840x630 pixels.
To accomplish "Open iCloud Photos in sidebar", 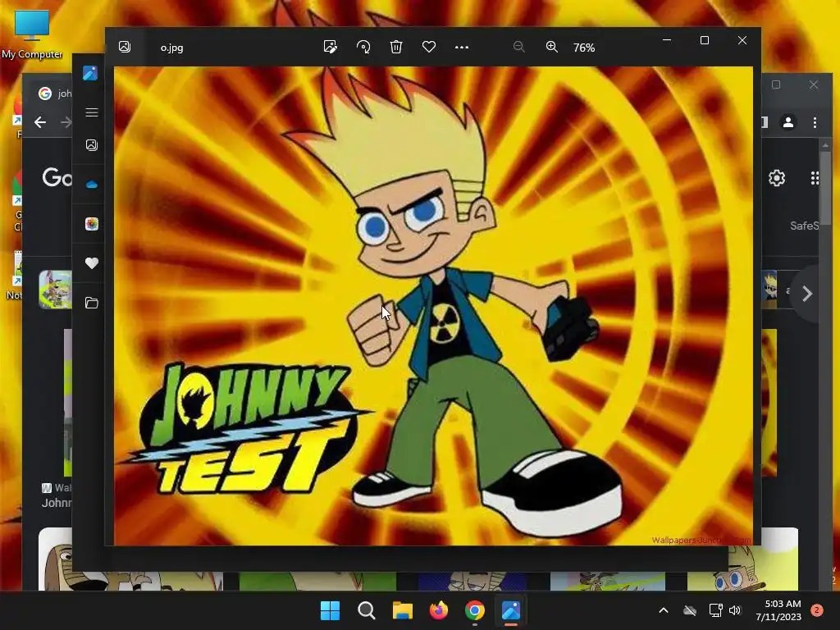I will (92, 224).
